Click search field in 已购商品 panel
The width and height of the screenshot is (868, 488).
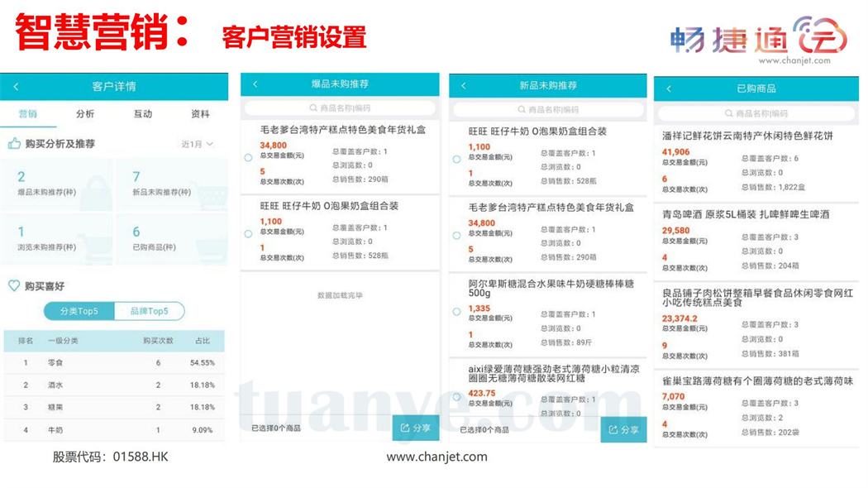pos(756,113)
